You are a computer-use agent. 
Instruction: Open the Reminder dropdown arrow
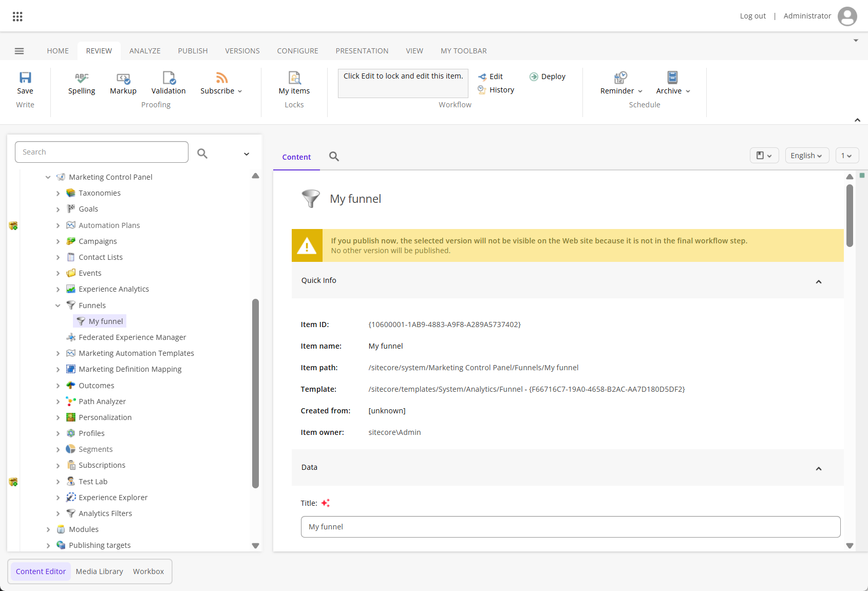640,91
